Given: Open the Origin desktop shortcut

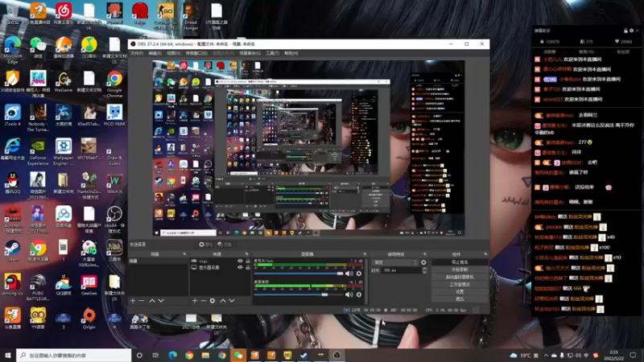Looking at the screenshot, I should (x=89, y=319).
